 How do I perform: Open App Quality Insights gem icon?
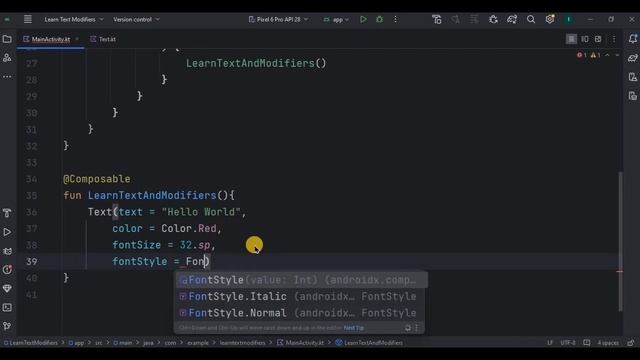coord(7,288)
